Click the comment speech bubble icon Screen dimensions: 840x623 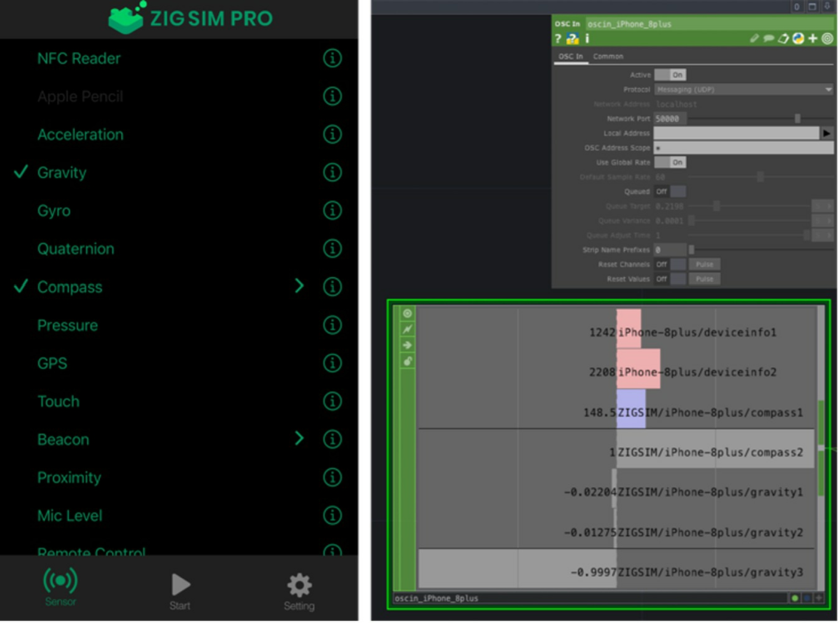click(769, 39)
